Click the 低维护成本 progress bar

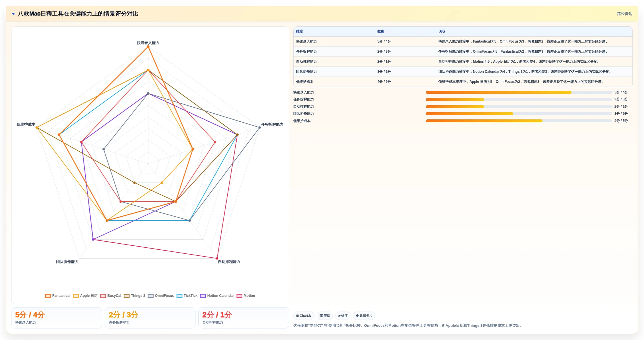click(x=519, y=121)
